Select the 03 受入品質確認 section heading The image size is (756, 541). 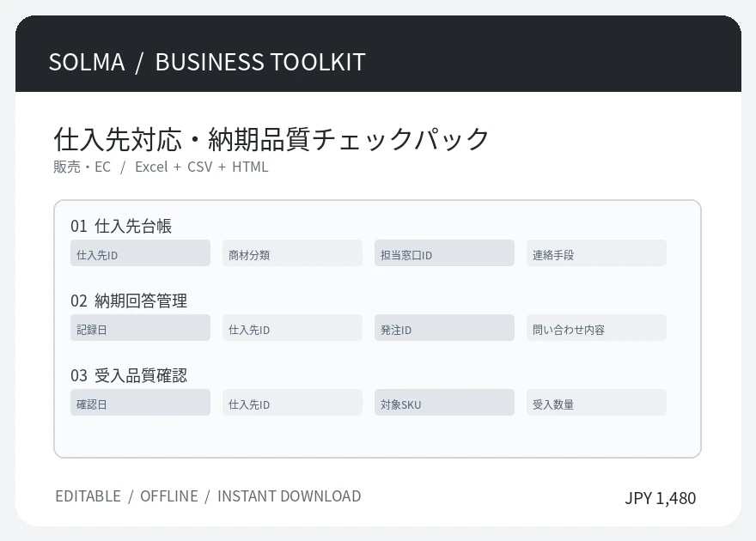[129, 375]
